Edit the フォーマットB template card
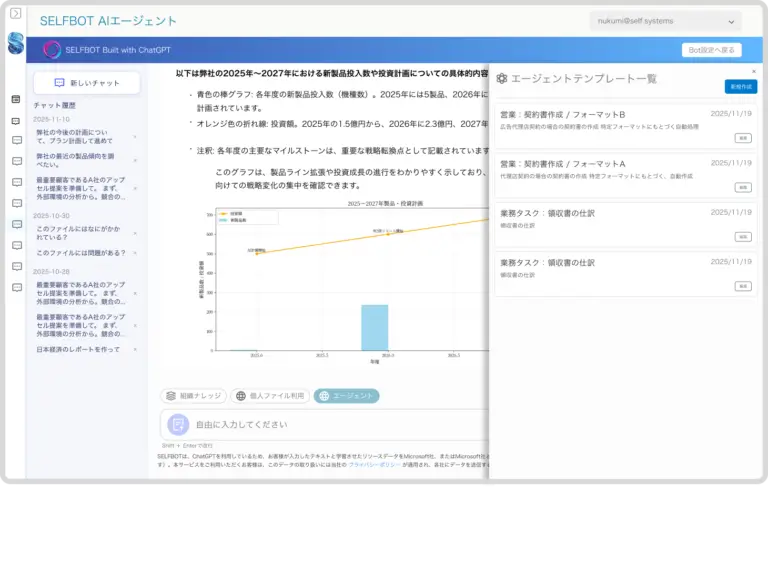Screen dimensions: 768x562 pyautogui.click(x=743, y=138)
